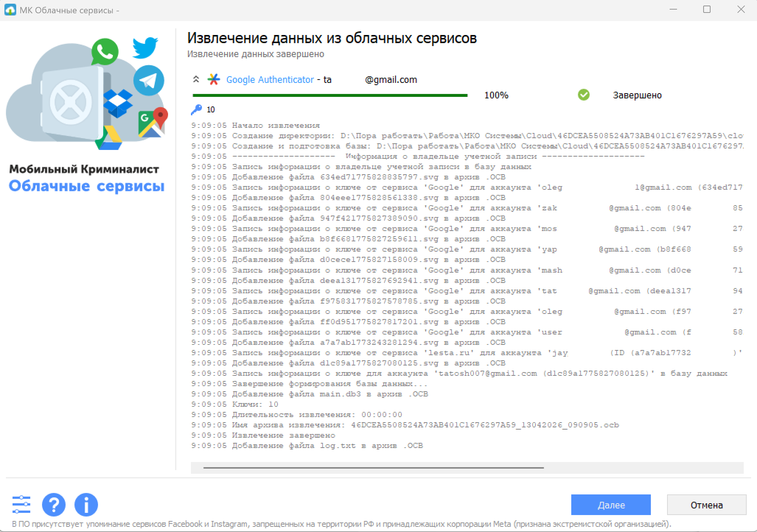Click the Dropbox icon in the illustration

coord(118,104)
